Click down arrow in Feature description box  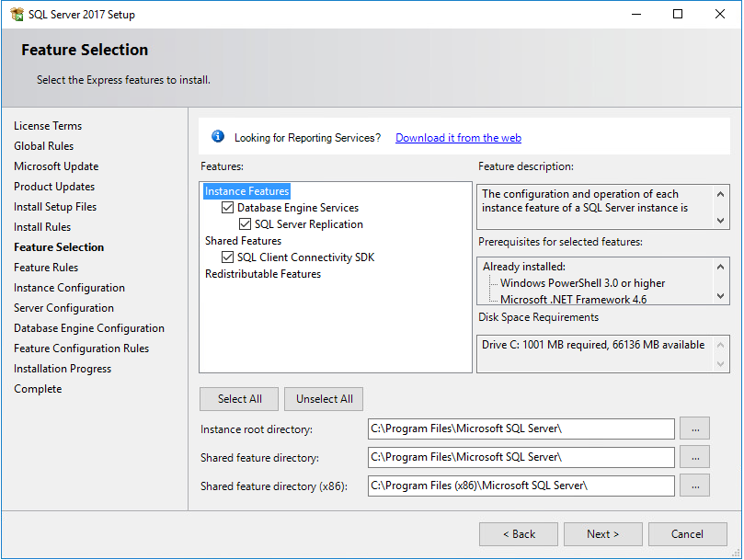point(720,221)
